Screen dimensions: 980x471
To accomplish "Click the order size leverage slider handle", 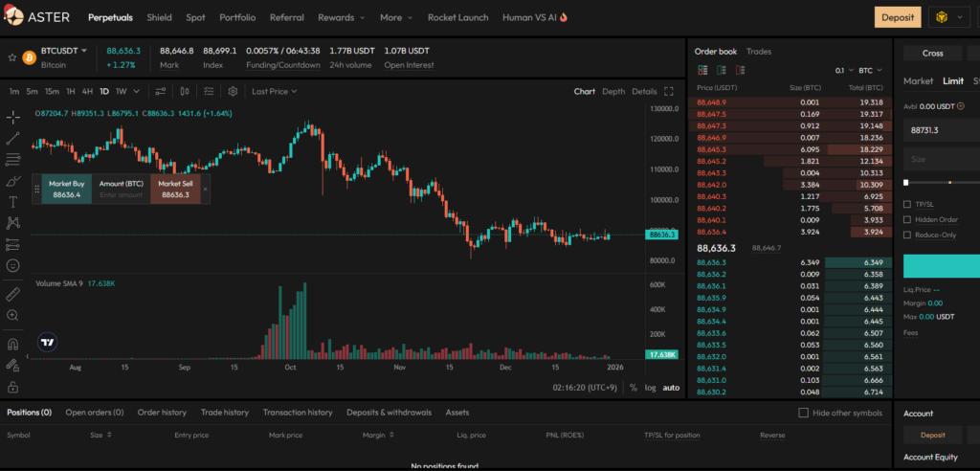I will click(906, 182).
